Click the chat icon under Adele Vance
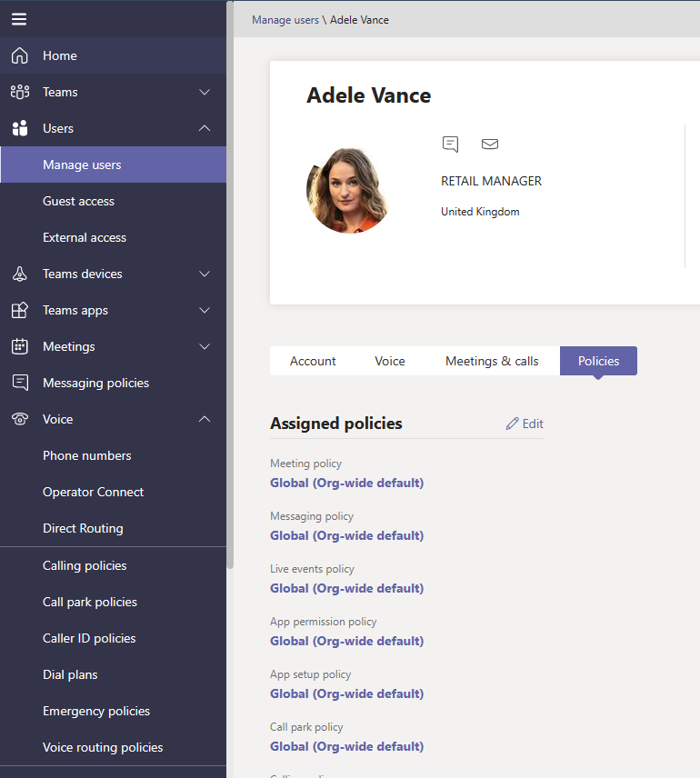Image resolution: width=700 pixels, height=778 pixels. 450,144
